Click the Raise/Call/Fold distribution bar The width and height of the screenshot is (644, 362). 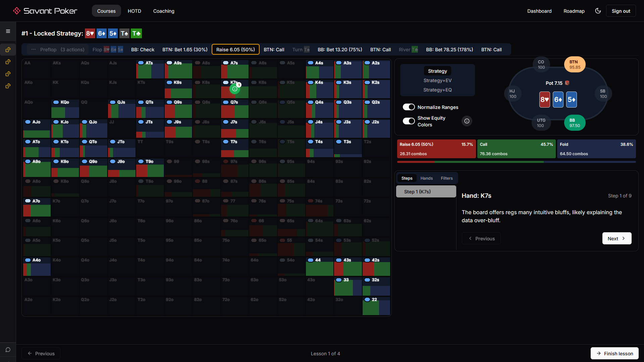tap(516, 162)
